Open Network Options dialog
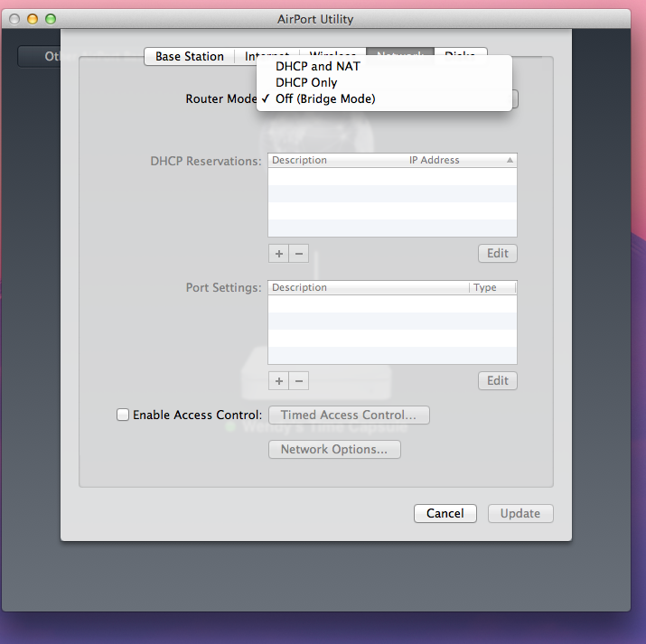 coord(334,449)
